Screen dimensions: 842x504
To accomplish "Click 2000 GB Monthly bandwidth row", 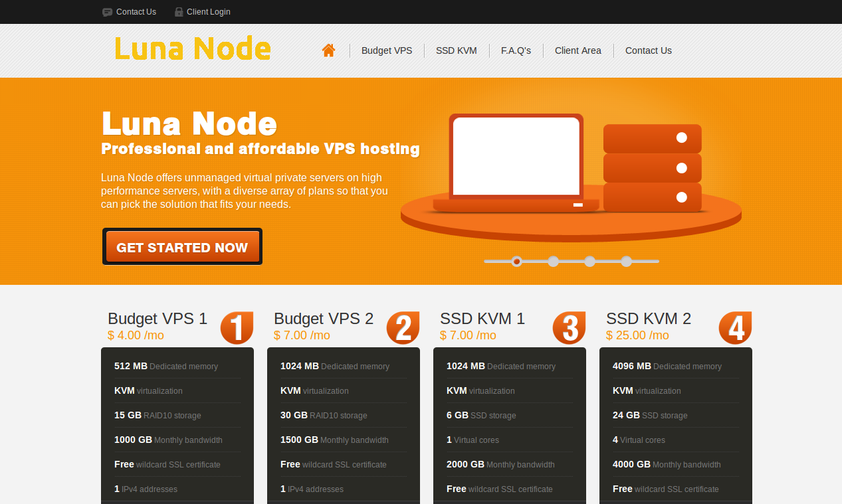I will coord(510,464).
